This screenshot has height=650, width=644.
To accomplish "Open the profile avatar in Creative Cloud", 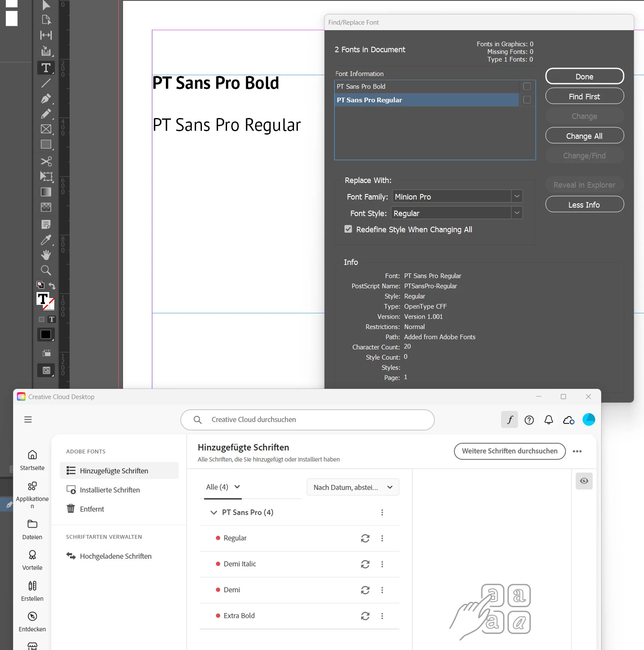I will click(x=589, y=419).
